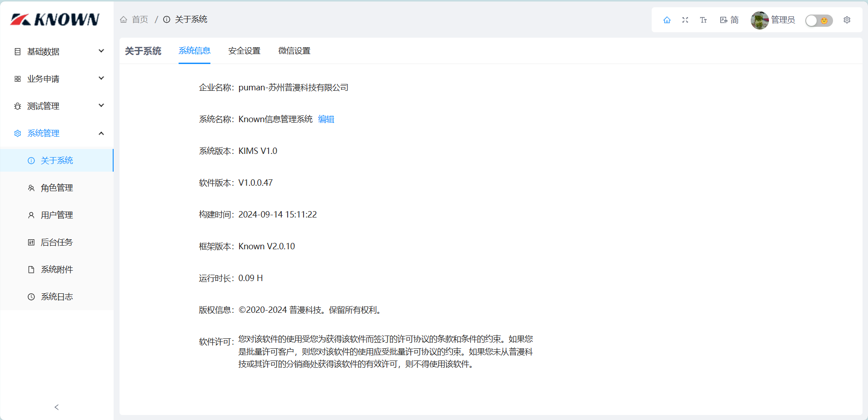Click the 用户管理 person icon
Viewport: 868px width, 420px height.
tap(31, 215)
